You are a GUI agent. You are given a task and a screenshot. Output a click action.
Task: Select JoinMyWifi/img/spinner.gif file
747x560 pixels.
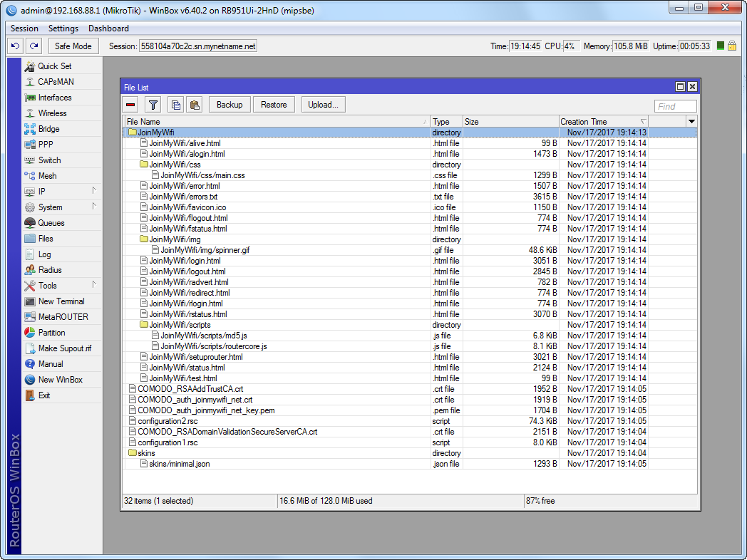pyautogui.click(x=410, y=250)
